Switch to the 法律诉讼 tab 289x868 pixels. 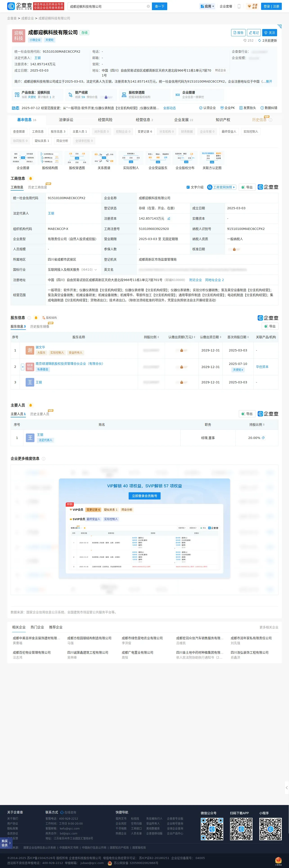click(66, 120)
